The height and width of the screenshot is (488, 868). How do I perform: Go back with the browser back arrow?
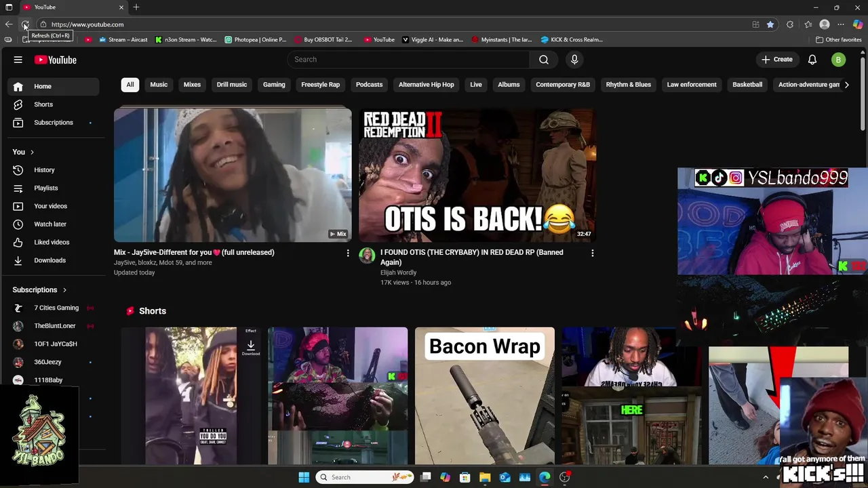coord(9,24)
